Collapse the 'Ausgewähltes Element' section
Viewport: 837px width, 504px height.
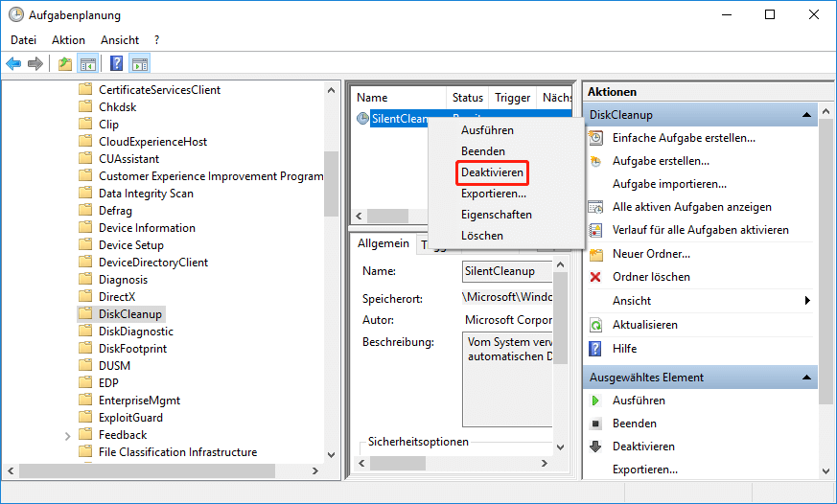pos(808,378)
